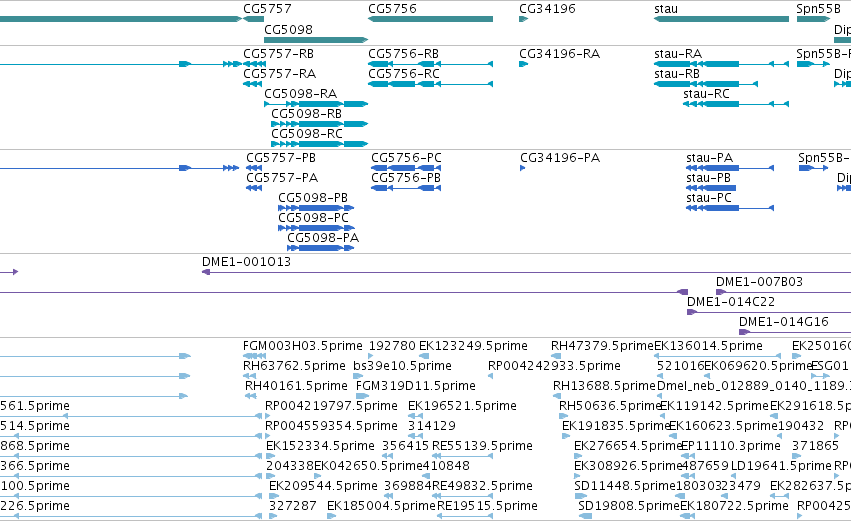Select EST RP004242933.5prime
The height and width of the screenshot is (521, 851).
554,366
